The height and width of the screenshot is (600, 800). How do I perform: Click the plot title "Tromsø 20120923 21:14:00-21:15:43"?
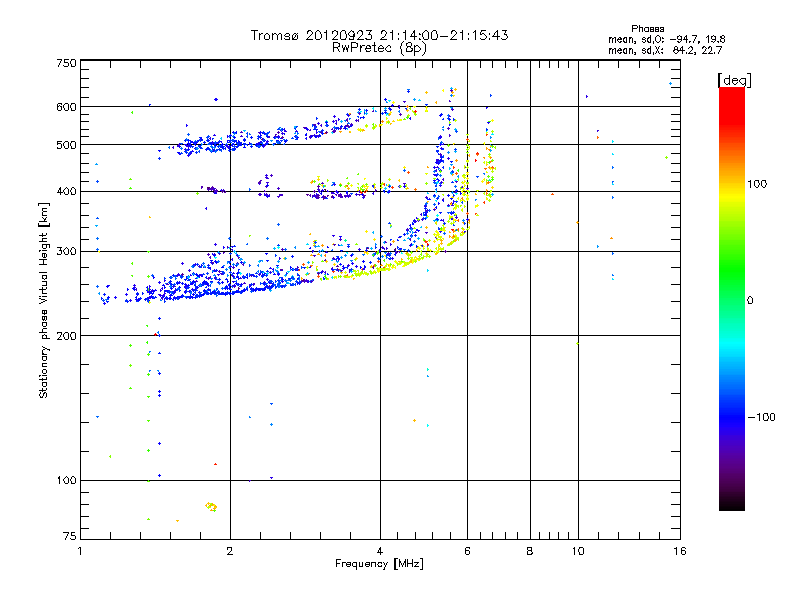coord(379,35)
